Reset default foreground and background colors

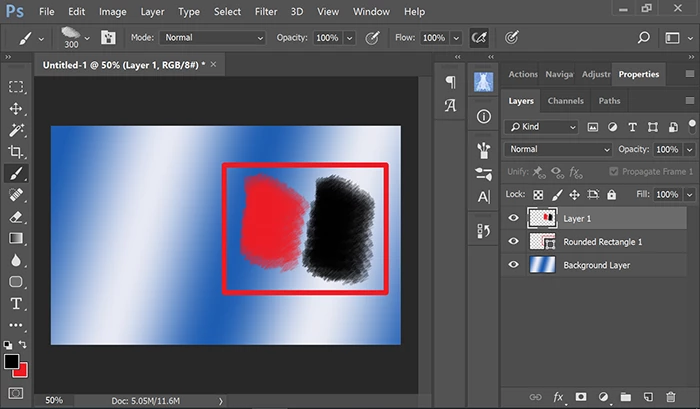8,344
